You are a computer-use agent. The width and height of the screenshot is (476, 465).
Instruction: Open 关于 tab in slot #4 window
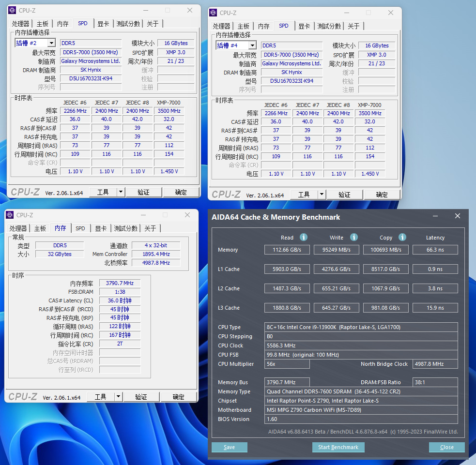pos(353,26)
